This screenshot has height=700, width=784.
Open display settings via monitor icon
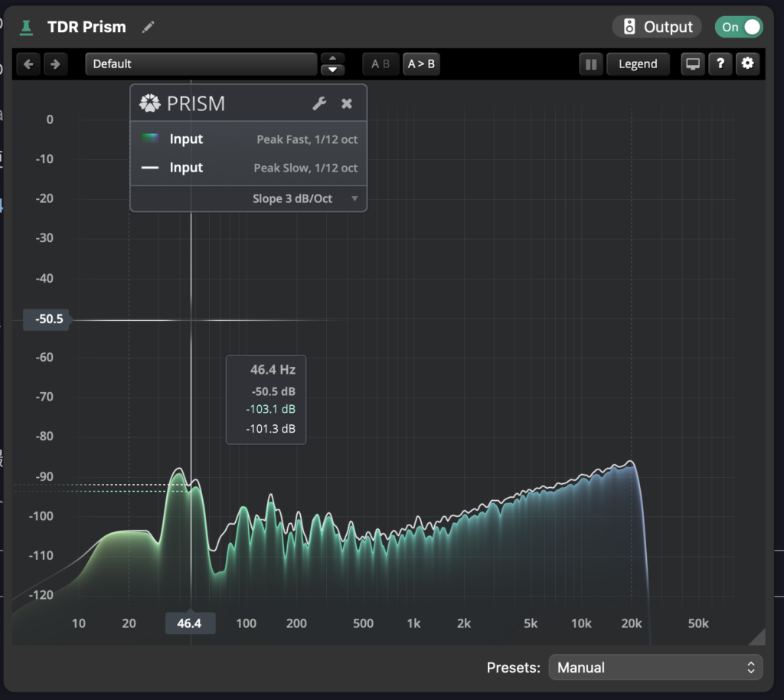coord(693,64)
